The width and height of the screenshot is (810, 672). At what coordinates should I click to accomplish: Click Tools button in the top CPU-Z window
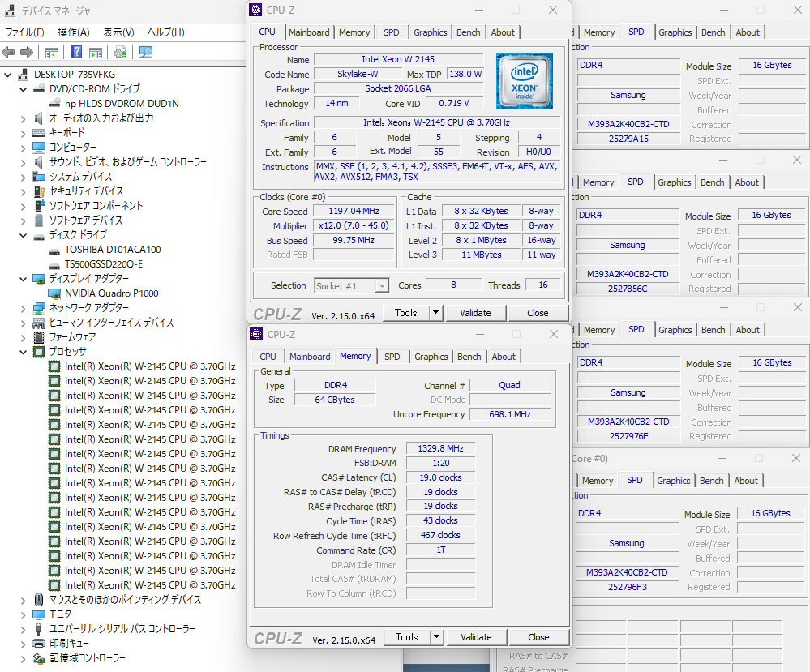406,313
